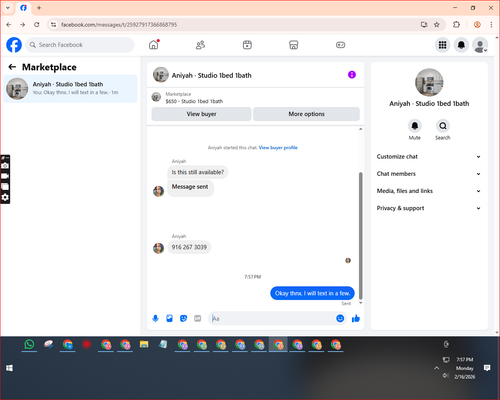Viewport: 500px width, 400px height.
Task: Click the More options button
Action: point(306,114)
